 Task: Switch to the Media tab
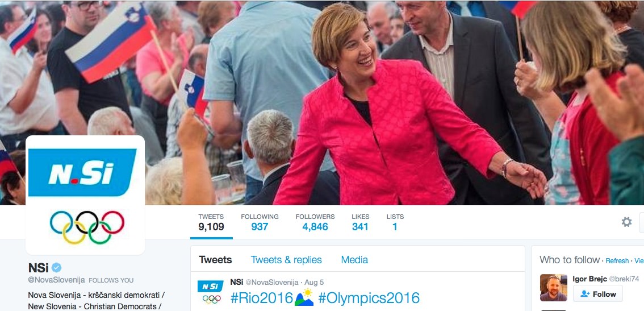click(x=354, y=260)
